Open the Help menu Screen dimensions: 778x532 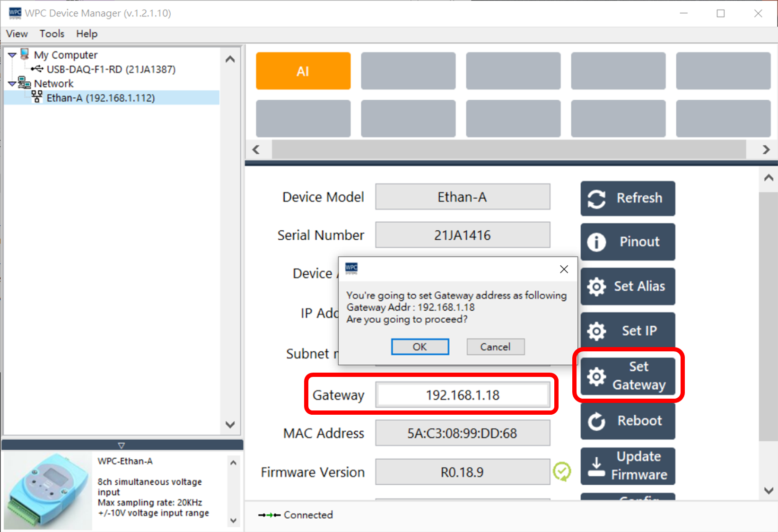pos(87,34)
